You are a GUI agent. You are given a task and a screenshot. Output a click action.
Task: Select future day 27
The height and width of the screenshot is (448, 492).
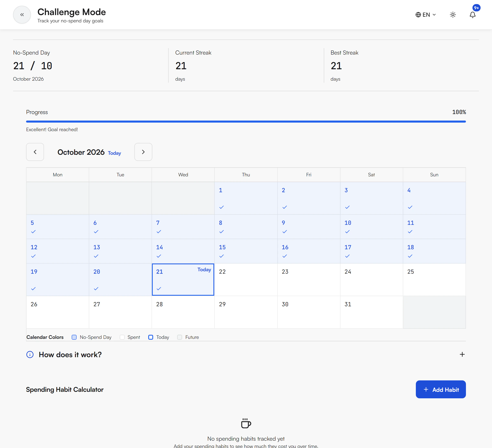tap(120, 312)
